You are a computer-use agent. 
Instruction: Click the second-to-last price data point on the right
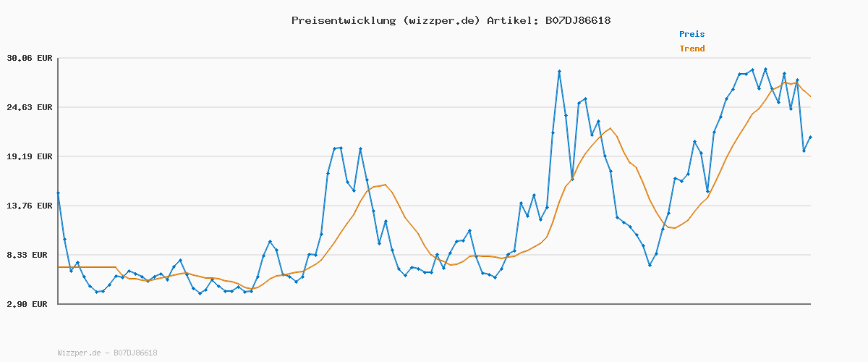pos(804,151)
